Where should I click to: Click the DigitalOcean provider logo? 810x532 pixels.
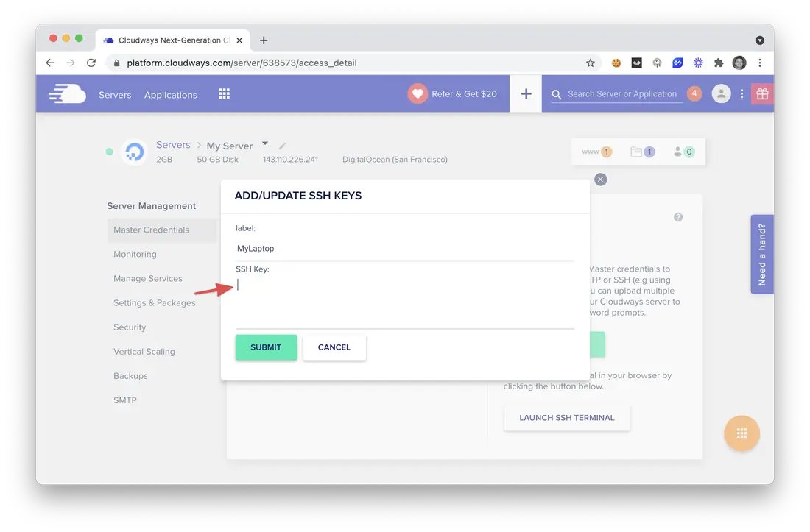click(x=134, y=152)
